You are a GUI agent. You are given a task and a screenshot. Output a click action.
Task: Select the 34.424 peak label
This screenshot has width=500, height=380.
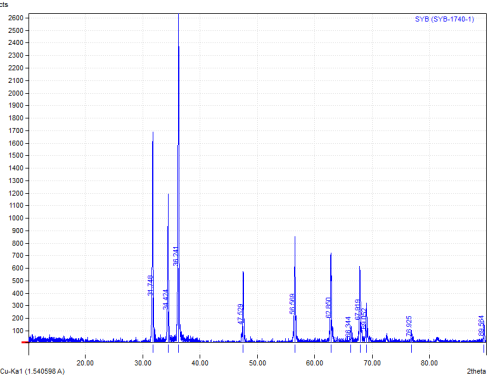click(x=166, y=299)
